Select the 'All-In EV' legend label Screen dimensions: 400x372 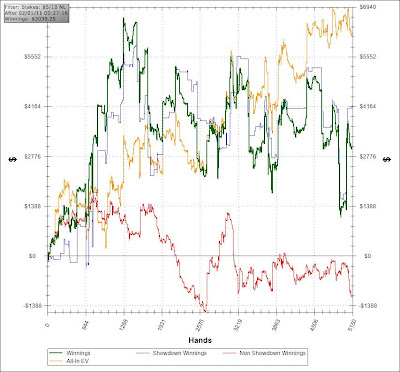point(78,361)
